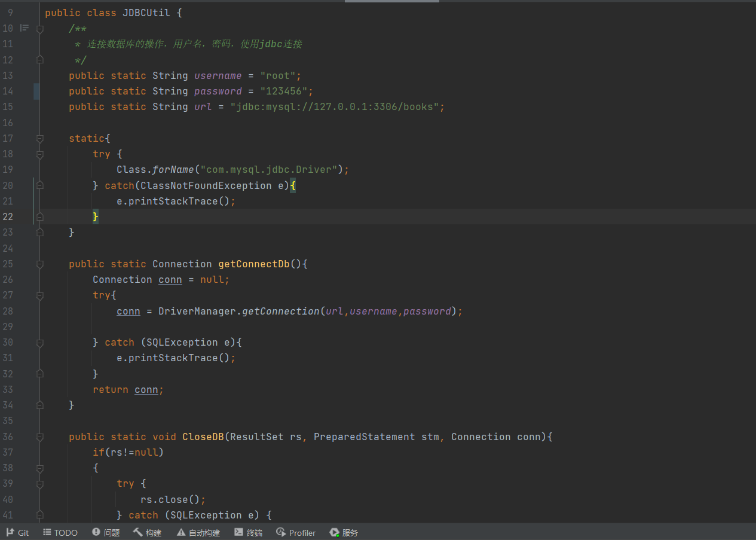This screenshot has width=756, height=540.
Task: Open the 构建 build tool window
Action: coord(147,533)
